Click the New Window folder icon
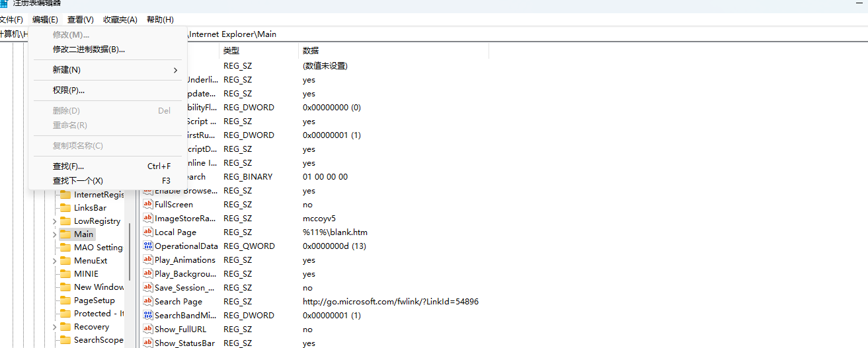The image size is (868, 348). tap(65, 287)
